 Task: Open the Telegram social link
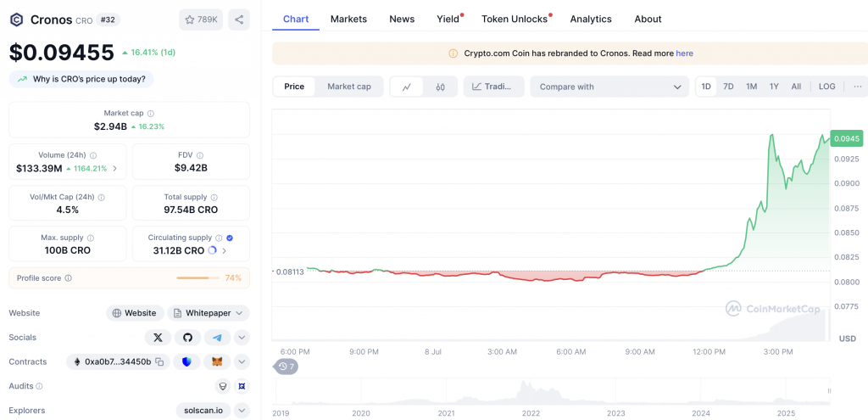point(217,338)
